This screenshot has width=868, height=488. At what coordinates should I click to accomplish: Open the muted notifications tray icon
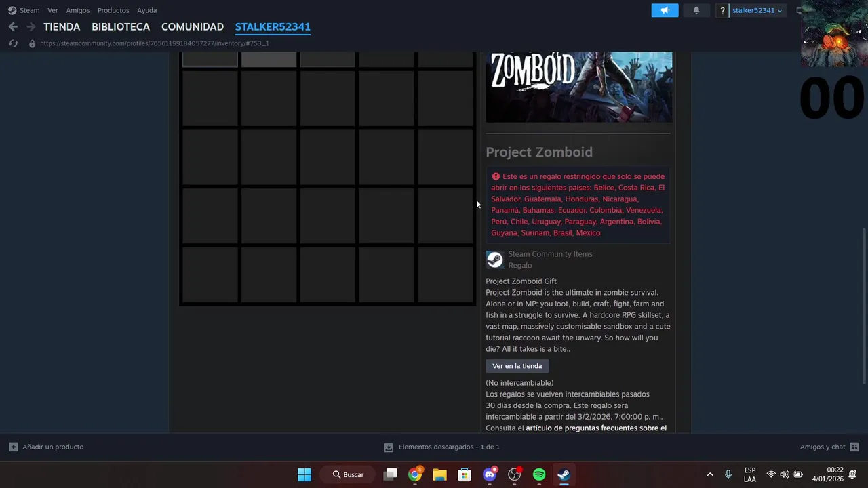click(852, 474)
